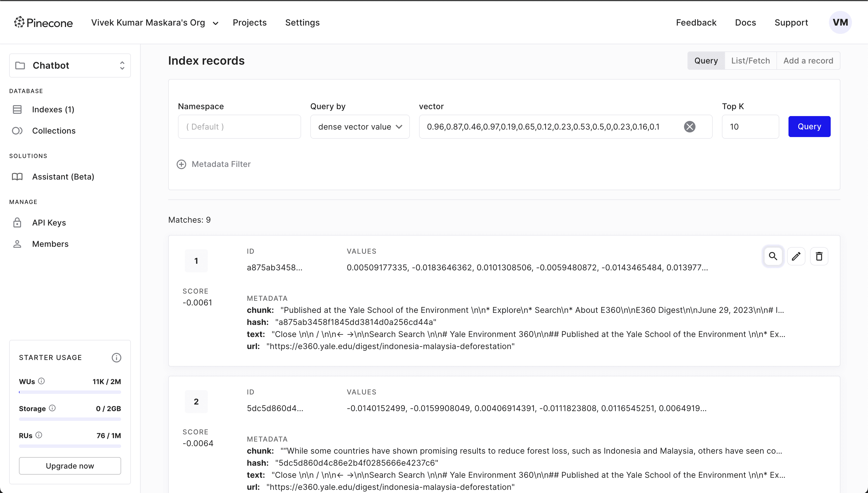Click the Collections database icon
868x493 pixels.
17,130
